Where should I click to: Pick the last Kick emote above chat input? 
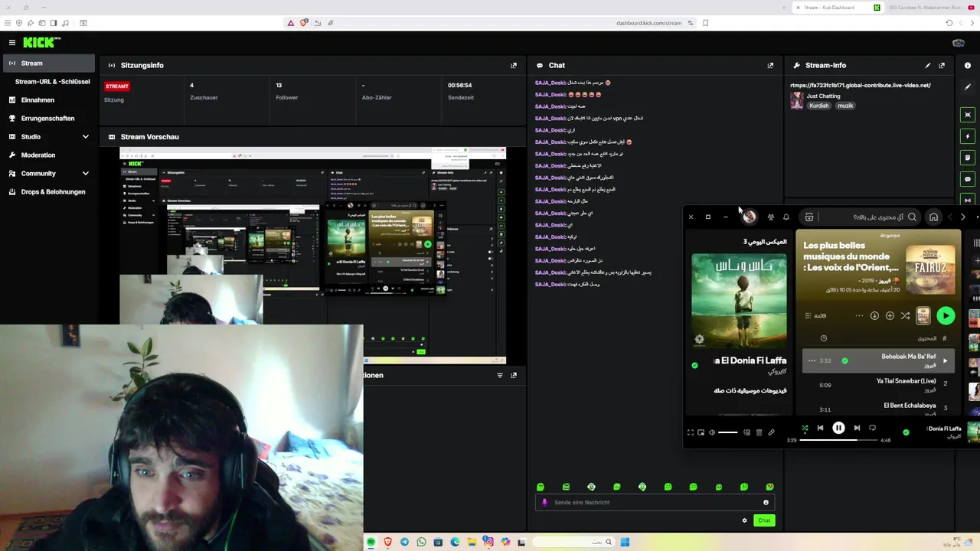tap(769, 487)
